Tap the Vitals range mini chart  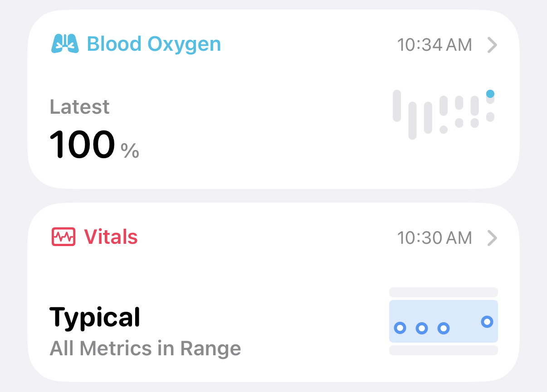[x=444, y=321]
